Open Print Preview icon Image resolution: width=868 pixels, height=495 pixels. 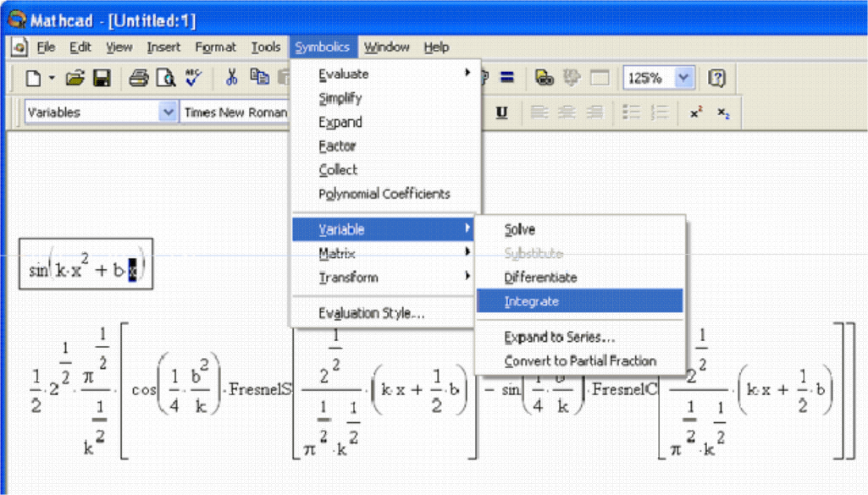[165, 78]
